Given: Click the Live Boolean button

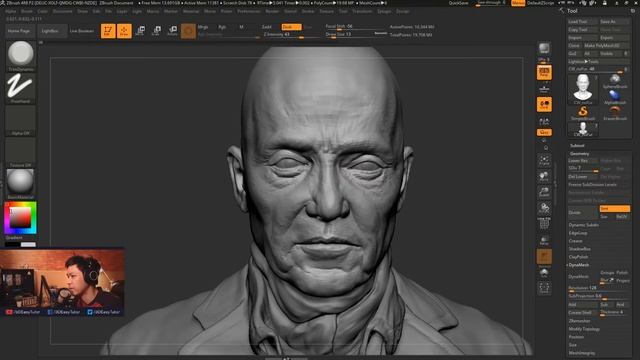Looking at the screenshot, I should (x=82, y=31).
